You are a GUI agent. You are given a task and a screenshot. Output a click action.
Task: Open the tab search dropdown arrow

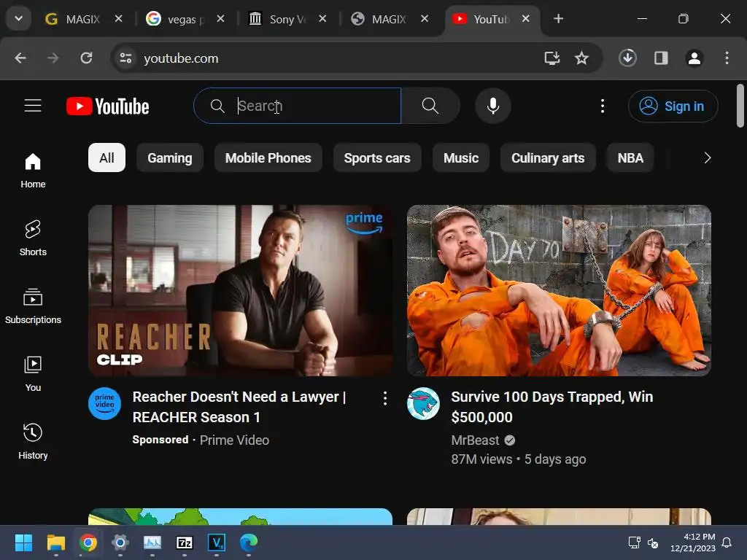[18, 18]
